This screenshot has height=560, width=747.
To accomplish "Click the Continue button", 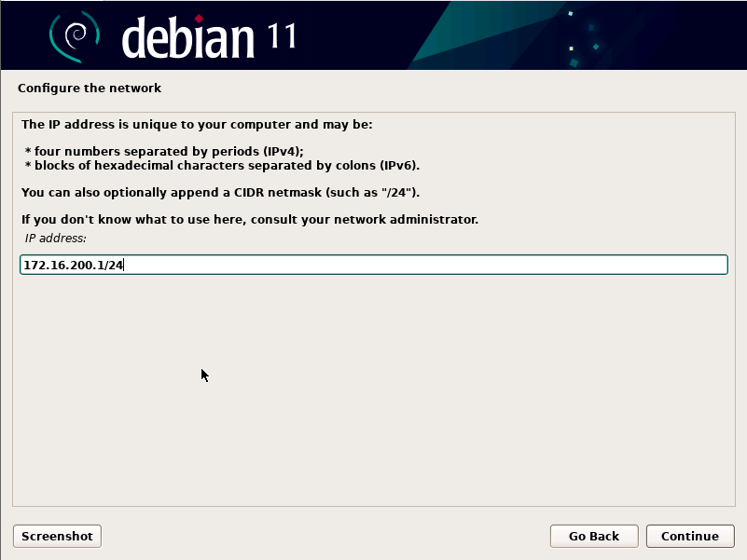I will click(x=690, y=536).
